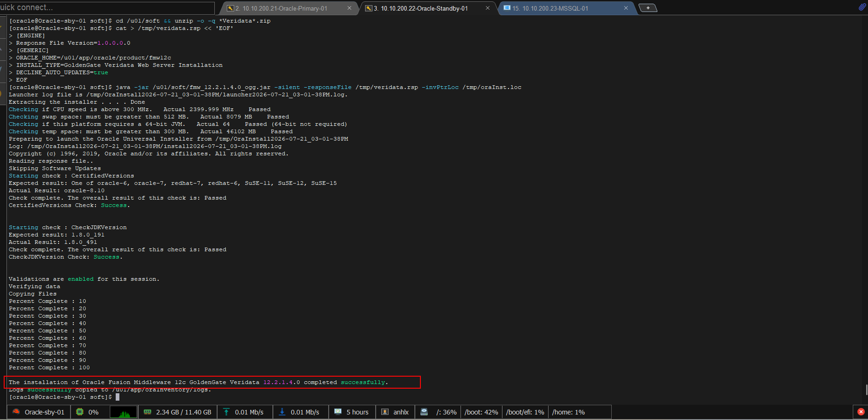
Task: Click the Skipping Software Updates line
Action: coord(55,168)
